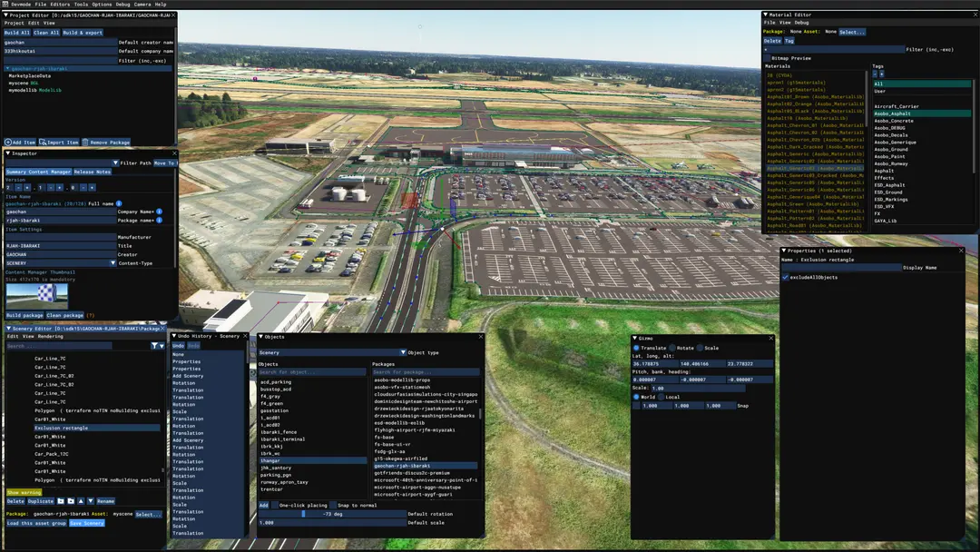This screenshot has height=552, width=980.
Task: Collapse the gaochan-rjah-ibaraki project tree node
Action: (x=7, y=68)
